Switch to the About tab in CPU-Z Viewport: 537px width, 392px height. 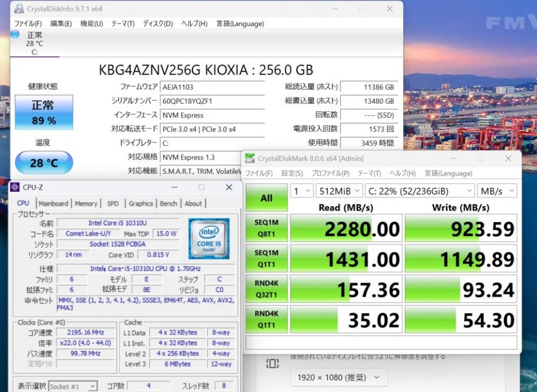(193, 204)
